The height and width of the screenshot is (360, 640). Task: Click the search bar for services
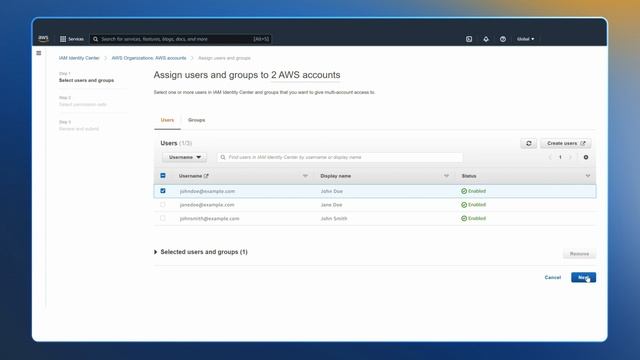point(181,39)
